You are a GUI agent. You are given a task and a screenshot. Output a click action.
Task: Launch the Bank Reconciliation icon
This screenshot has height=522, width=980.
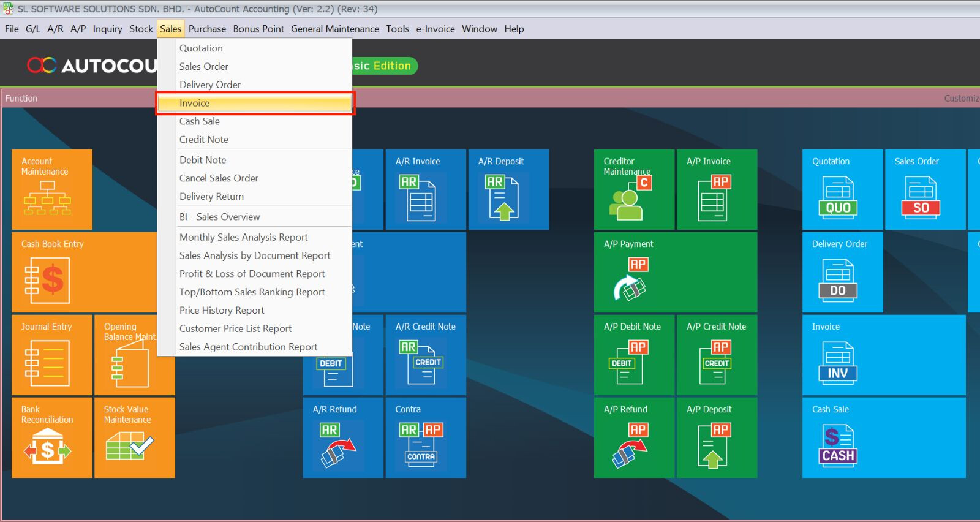(x=48, y=445)
